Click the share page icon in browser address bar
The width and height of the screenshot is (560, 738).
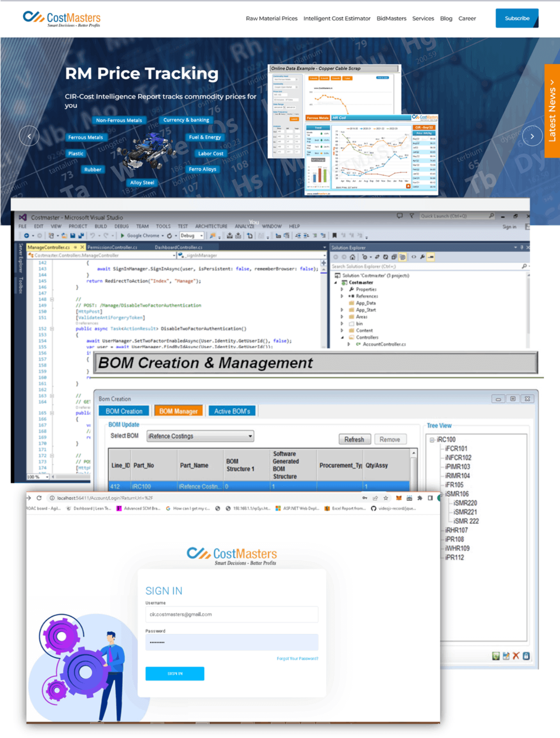375,498
